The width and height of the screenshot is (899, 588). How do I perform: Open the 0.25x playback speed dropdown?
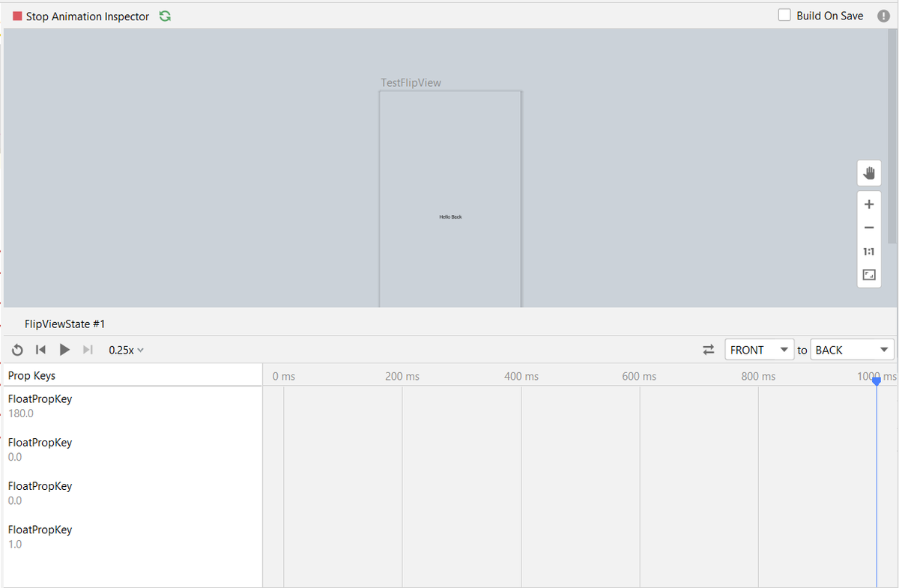point(126,350)
